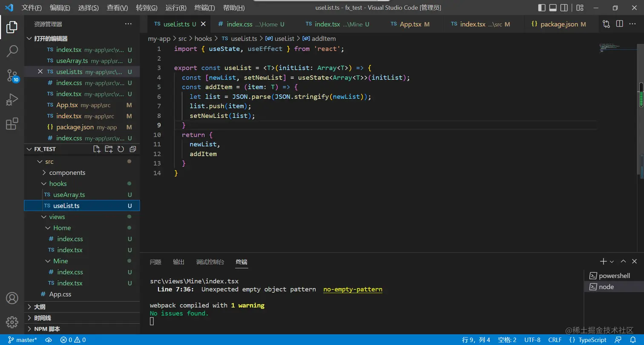Click the open changes compare icon
Image resolution: width=644 pixels, height=345 pixels.
pyautogui.click(x=606, y=24)
